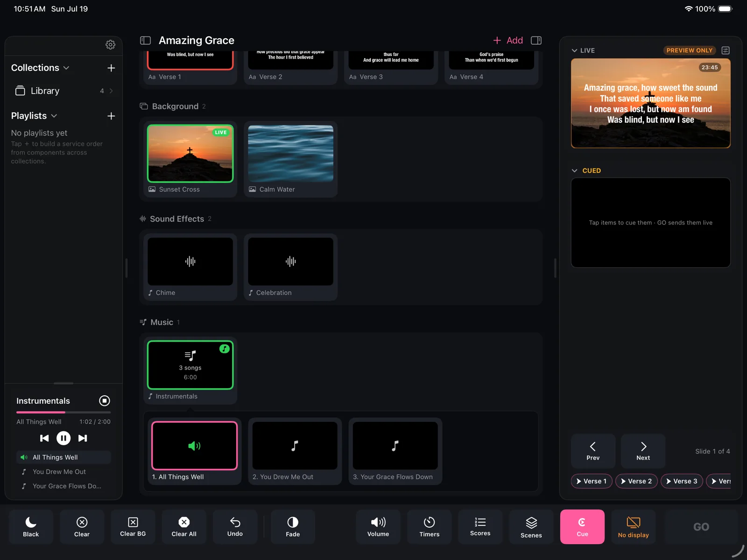Open Scenes panel
Screen dimensions: 747x560
coord(531,527)
